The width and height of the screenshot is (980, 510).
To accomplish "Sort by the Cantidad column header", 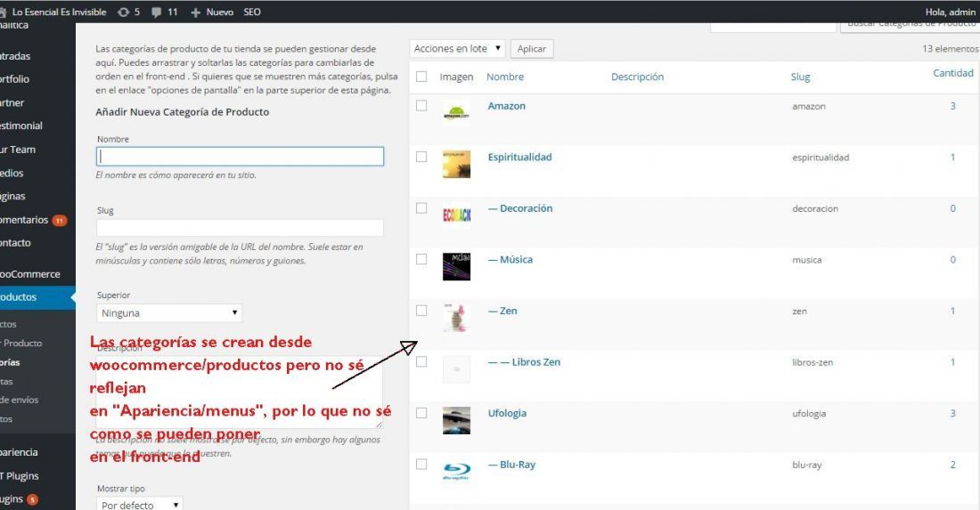I will point(953,73).
